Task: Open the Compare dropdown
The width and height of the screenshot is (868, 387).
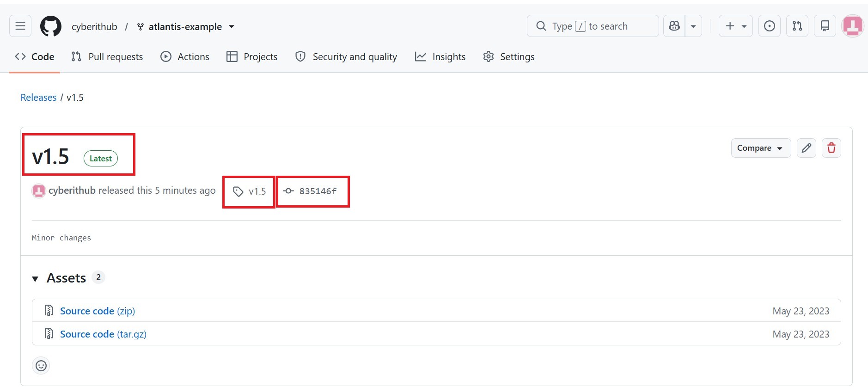Action: click(761, 148)
